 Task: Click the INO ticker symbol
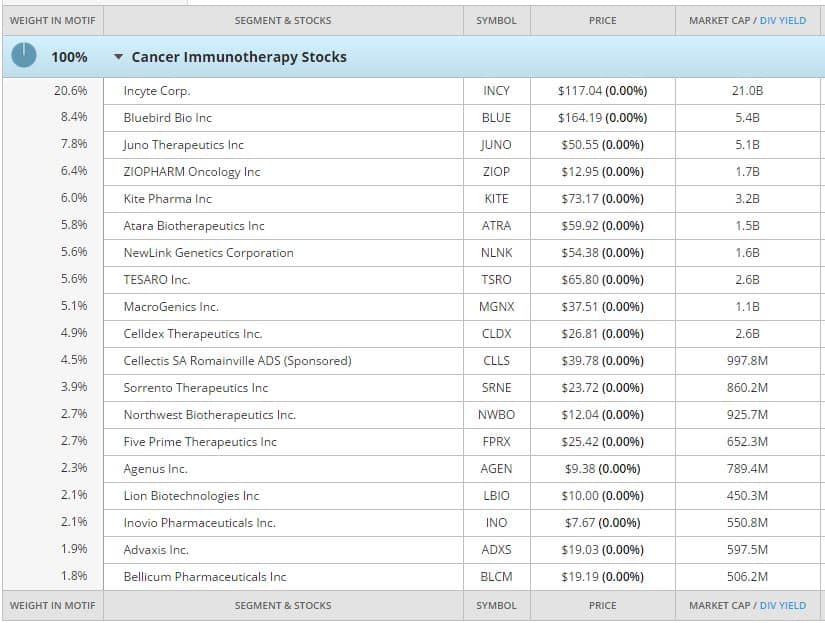pos(496,523)
